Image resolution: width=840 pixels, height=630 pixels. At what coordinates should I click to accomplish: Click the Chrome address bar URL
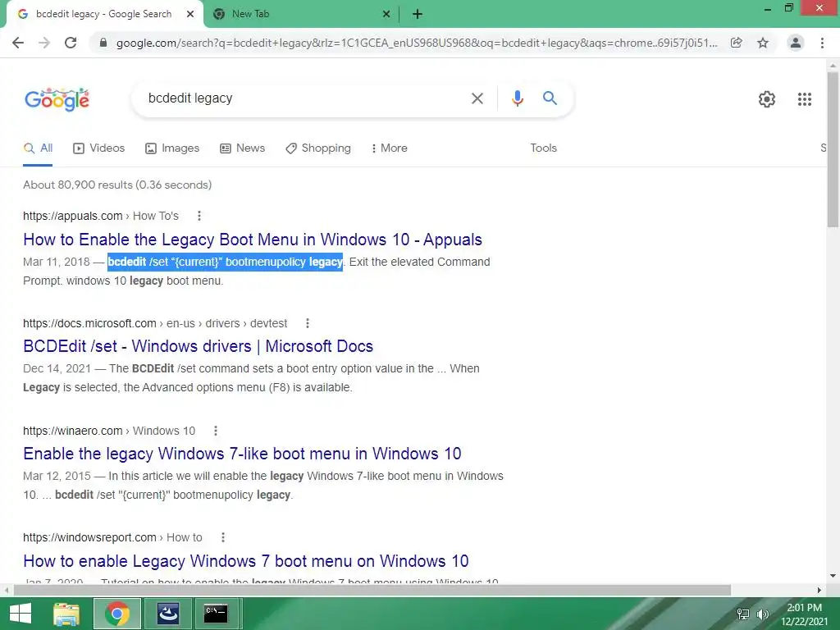(416, 43)
